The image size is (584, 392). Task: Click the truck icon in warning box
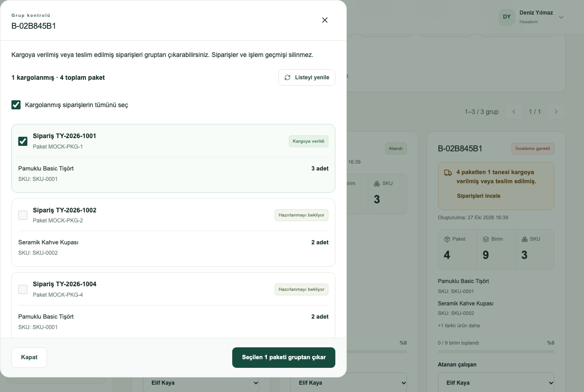coord(448,173)
